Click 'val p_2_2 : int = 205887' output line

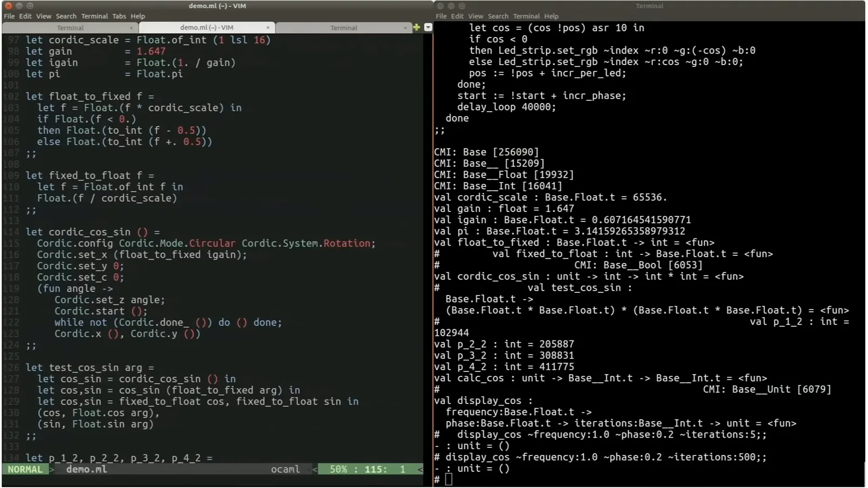coord(504,344)
